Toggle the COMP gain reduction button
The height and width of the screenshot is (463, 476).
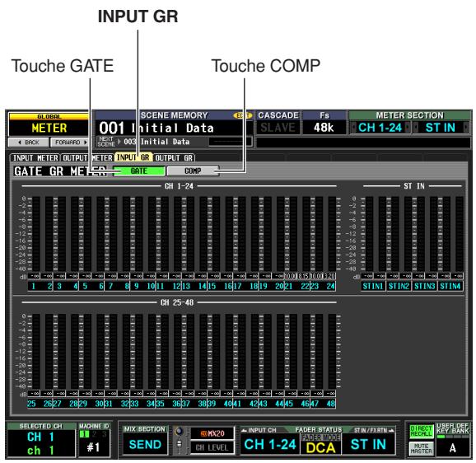[193, 171]
